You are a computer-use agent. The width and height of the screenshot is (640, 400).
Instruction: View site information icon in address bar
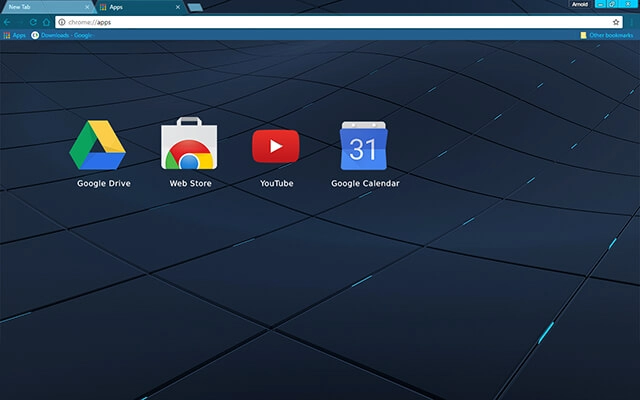coord(62,22)
